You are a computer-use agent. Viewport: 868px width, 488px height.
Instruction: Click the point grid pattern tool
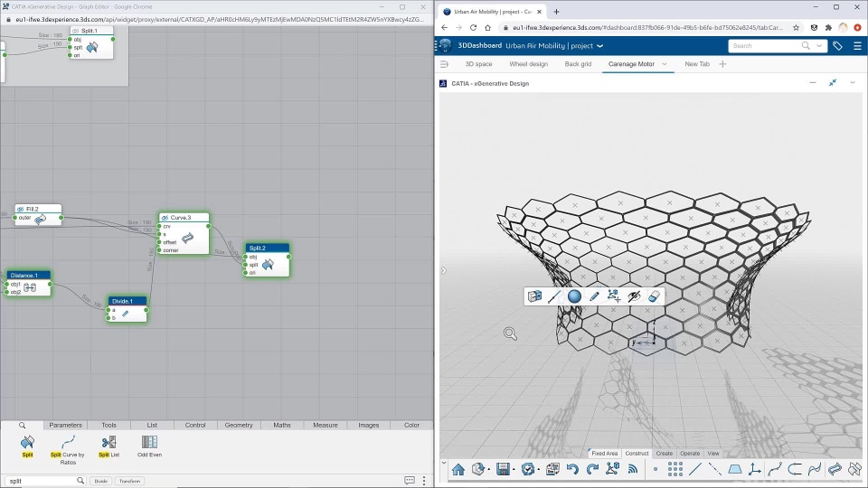click(675, 469)
